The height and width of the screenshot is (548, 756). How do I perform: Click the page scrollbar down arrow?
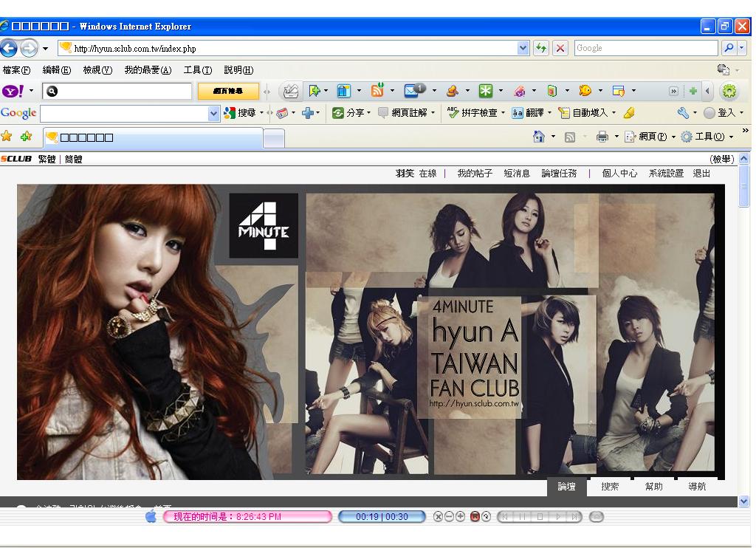pos(744,501)
